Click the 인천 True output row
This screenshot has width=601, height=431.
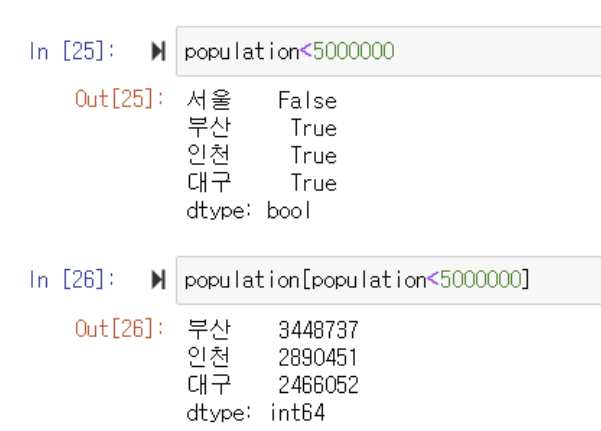262,155
